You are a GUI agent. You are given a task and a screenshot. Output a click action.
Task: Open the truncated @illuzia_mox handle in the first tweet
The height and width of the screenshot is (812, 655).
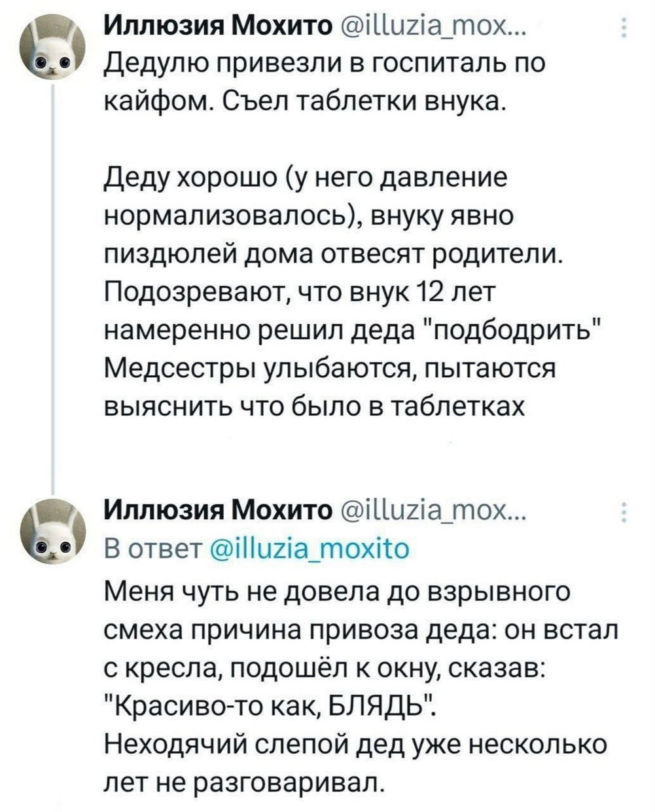(431, 28)
